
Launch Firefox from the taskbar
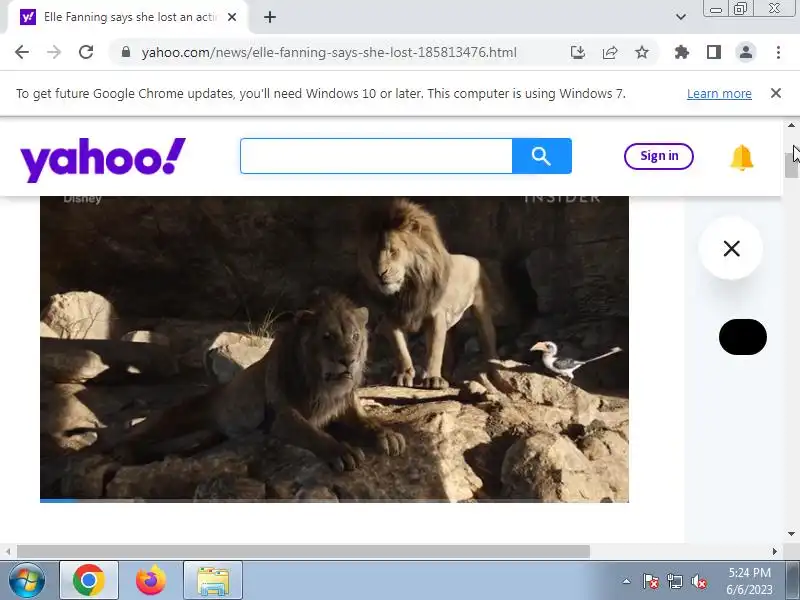[151, 581]
